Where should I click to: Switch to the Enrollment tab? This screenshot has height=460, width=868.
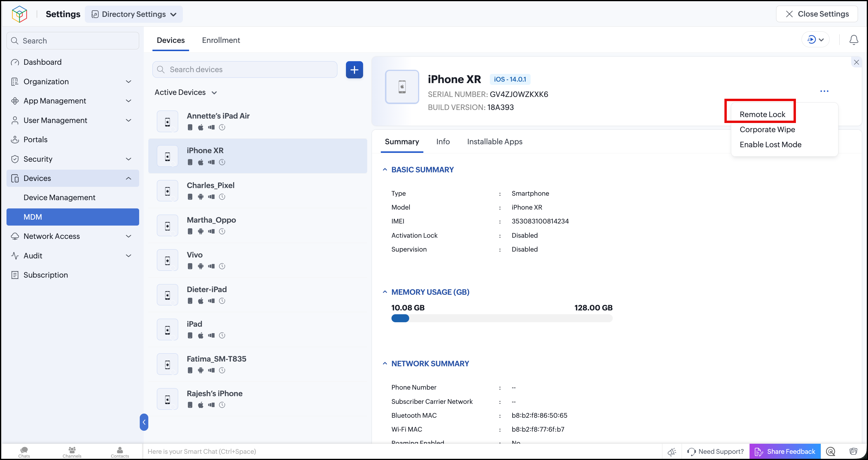click(221, 40)
